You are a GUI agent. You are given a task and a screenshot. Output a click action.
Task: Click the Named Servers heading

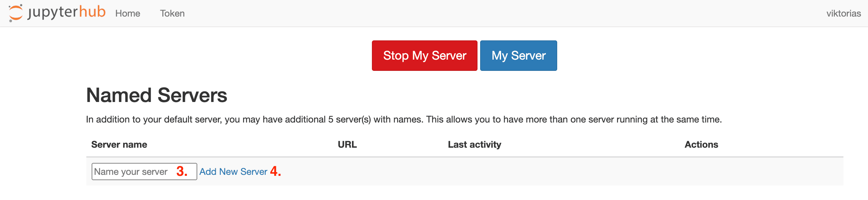[x=156, y=95]
